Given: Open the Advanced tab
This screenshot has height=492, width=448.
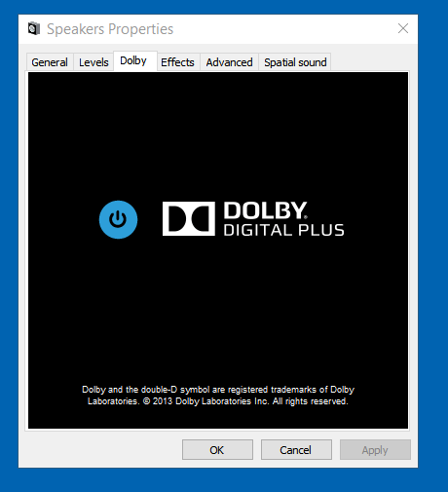Looking at the screenshot, I should tap(229, 62).
